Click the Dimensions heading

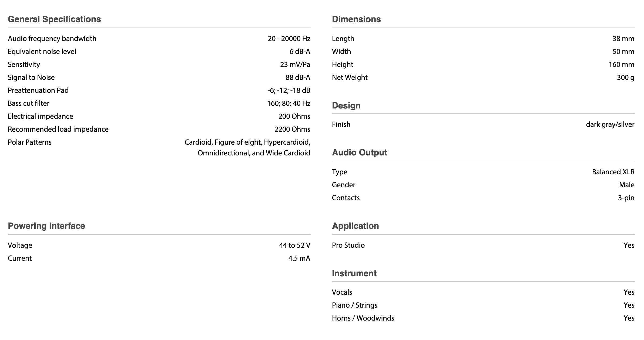click(356, 19)
